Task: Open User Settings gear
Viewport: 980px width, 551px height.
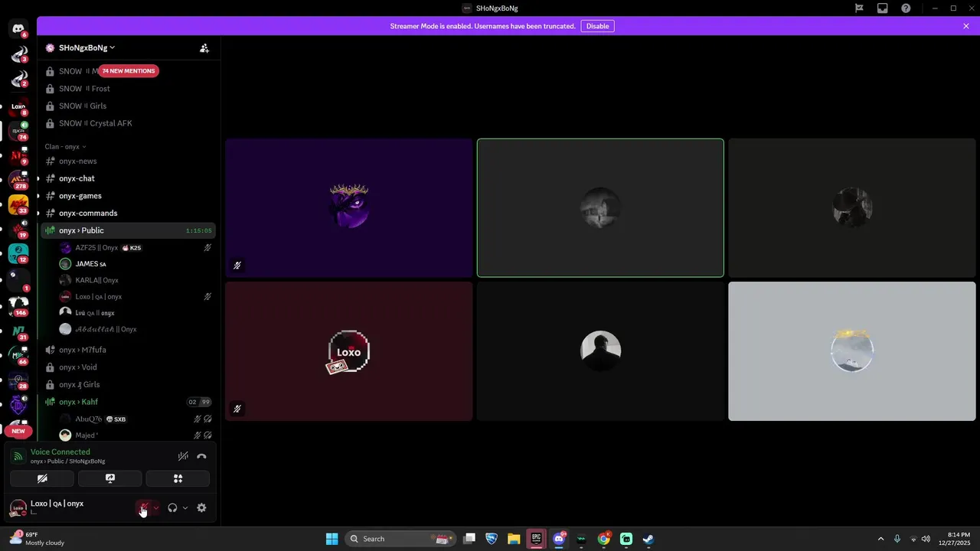Action: [x=201, y=507]
